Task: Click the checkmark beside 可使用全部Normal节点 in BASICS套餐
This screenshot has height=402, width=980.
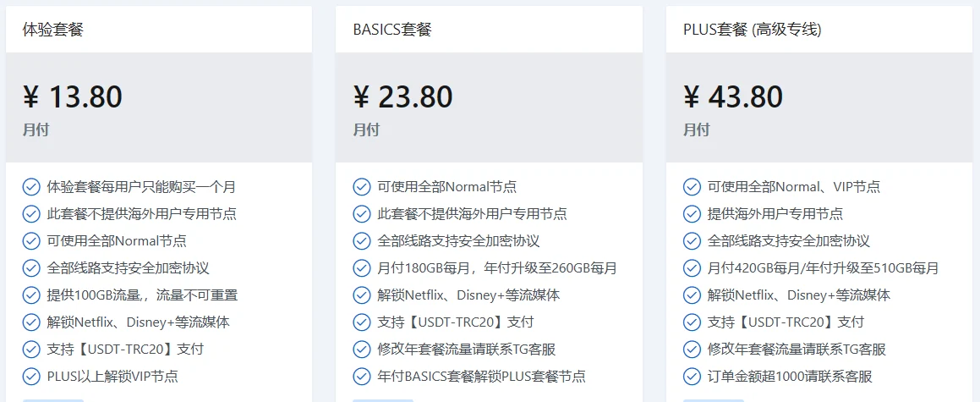Action: (361, 187)
